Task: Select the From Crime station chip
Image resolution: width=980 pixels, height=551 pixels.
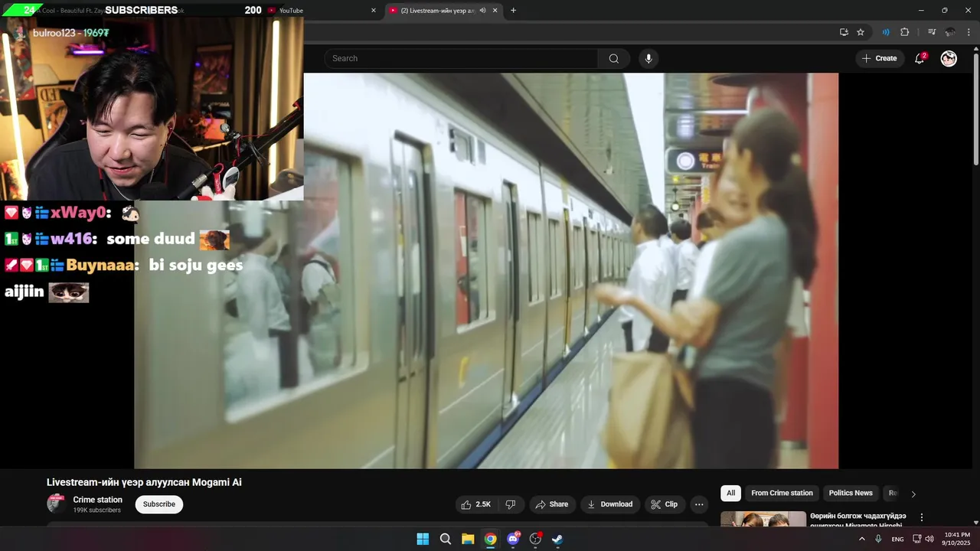Action: click(x=782, y=494)
